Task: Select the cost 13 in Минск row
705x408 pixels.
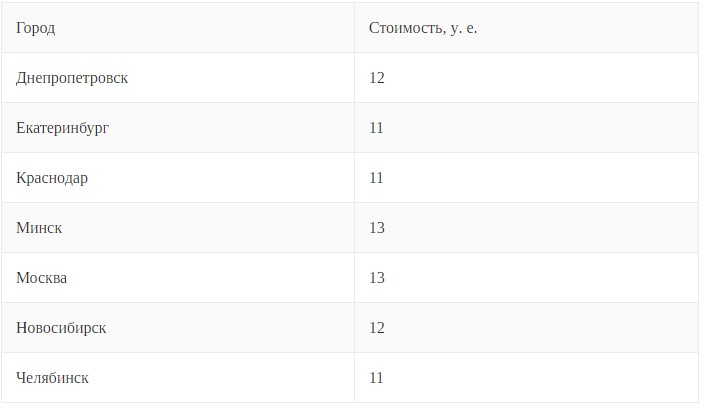Action: coord(377,228)
